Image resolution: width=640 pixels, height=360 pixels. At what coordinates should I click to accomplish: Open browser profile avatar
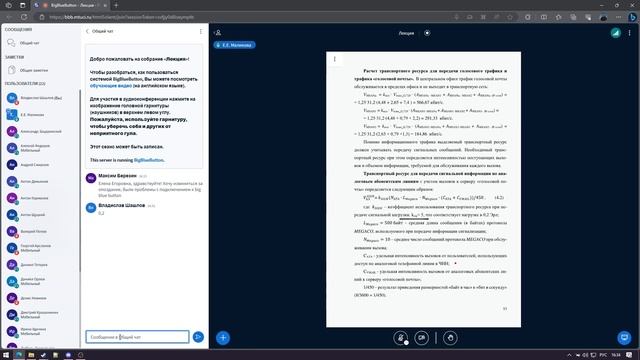(x=603, y=17)
